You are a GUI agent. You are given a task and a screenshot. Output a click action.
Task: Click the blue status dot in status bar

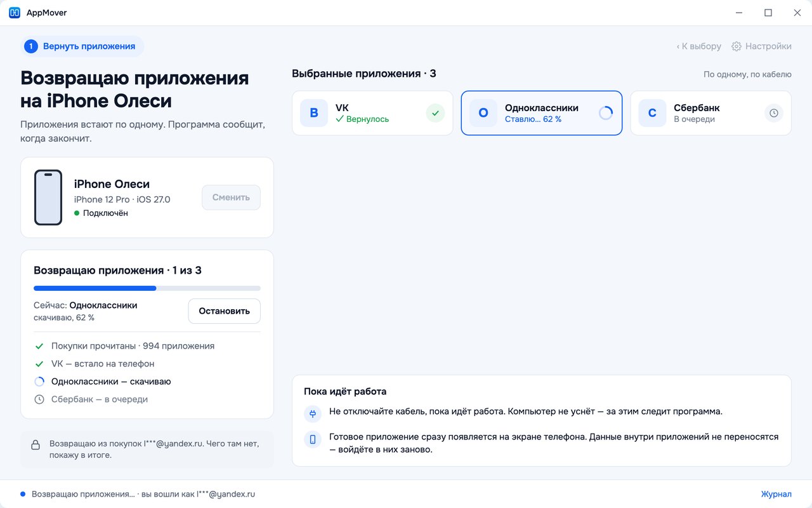coord(23,494)
